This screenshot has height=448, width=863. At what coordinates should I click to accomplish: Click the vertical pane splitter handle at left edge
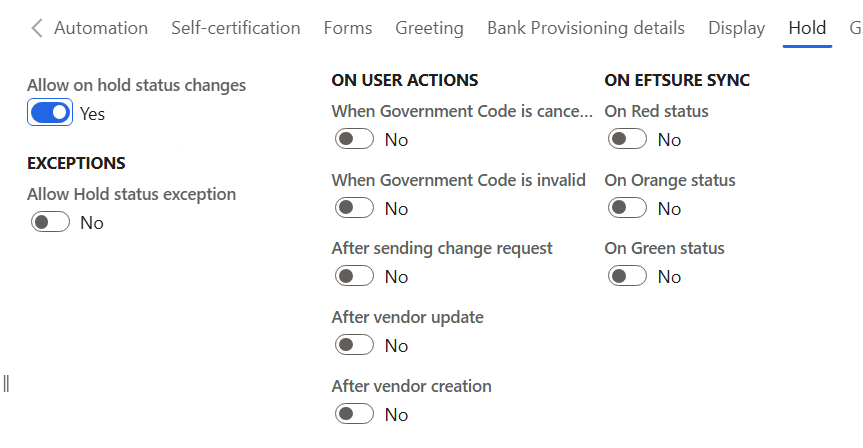pyautogui.click(x=6, y=384)
